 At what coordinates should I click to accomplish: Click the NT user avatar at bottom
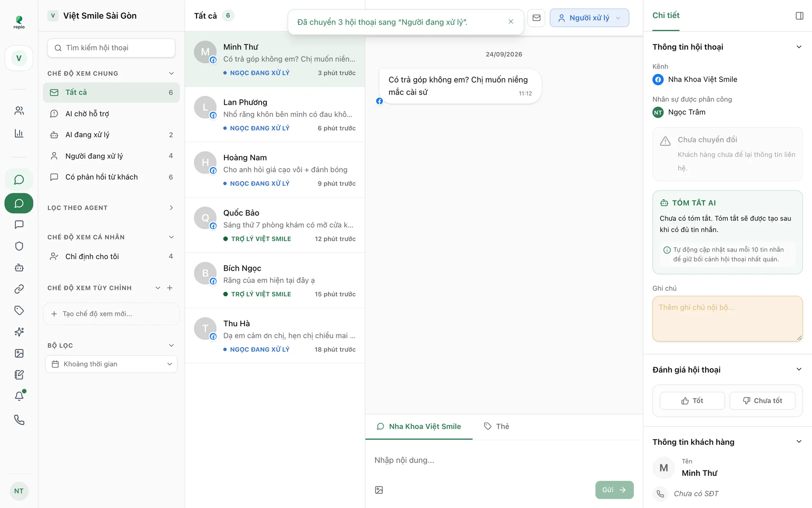coord(19,491)
